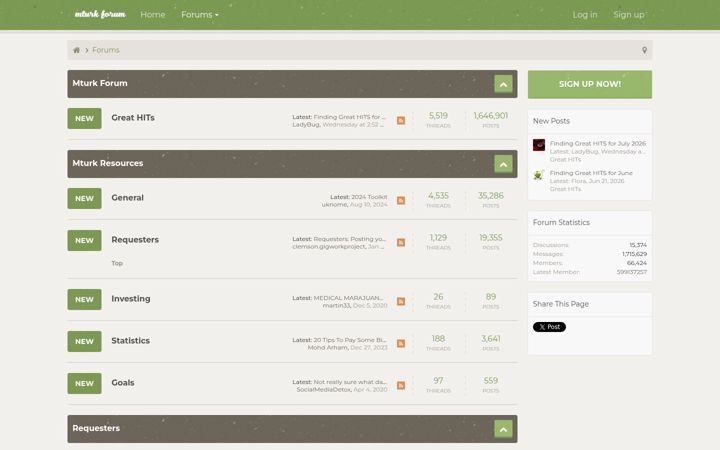This screenshot has width=720, height=450.
Task: Click 5,519 threads count for Great HITs
Action: [x=438, y=116]
